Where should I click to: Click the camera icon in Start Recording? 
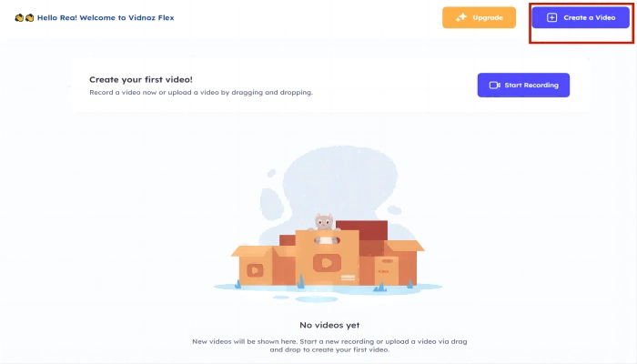click(494, 85)
